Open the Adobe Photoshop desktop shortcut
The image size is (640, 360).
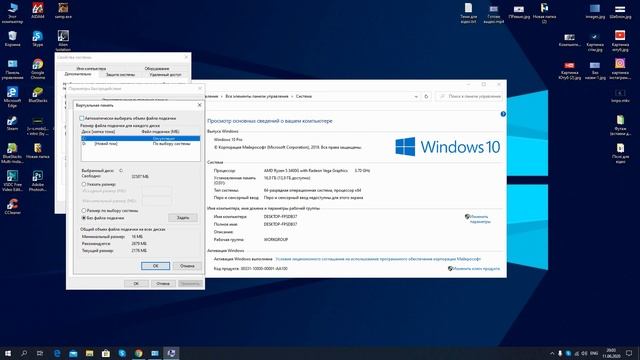click(x=38, y=181)
